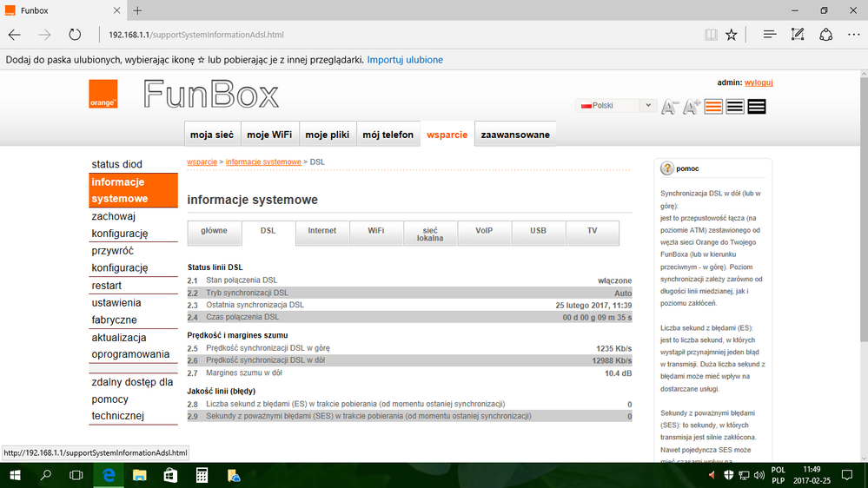868x488 pixels.
Task: Switch to the WiFi info tab
Action: 376,233
